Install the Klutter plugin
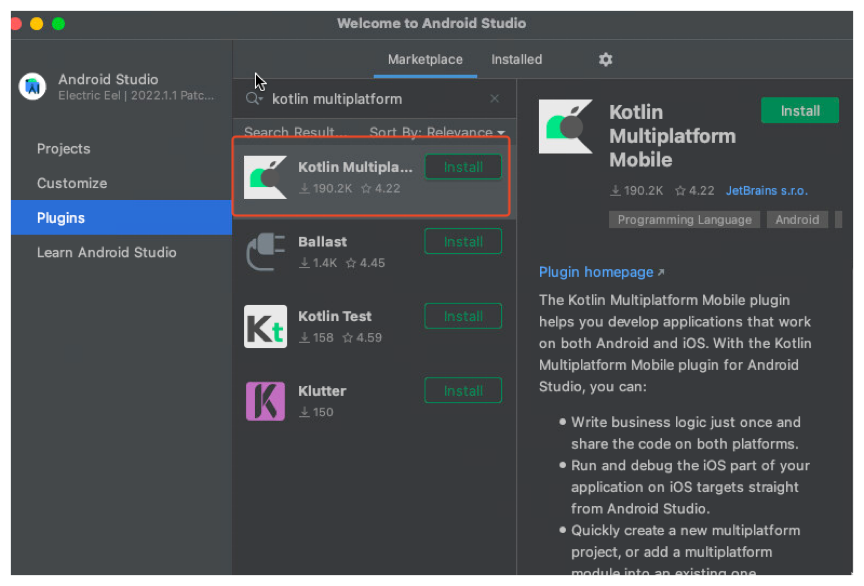 pos(463,390)
